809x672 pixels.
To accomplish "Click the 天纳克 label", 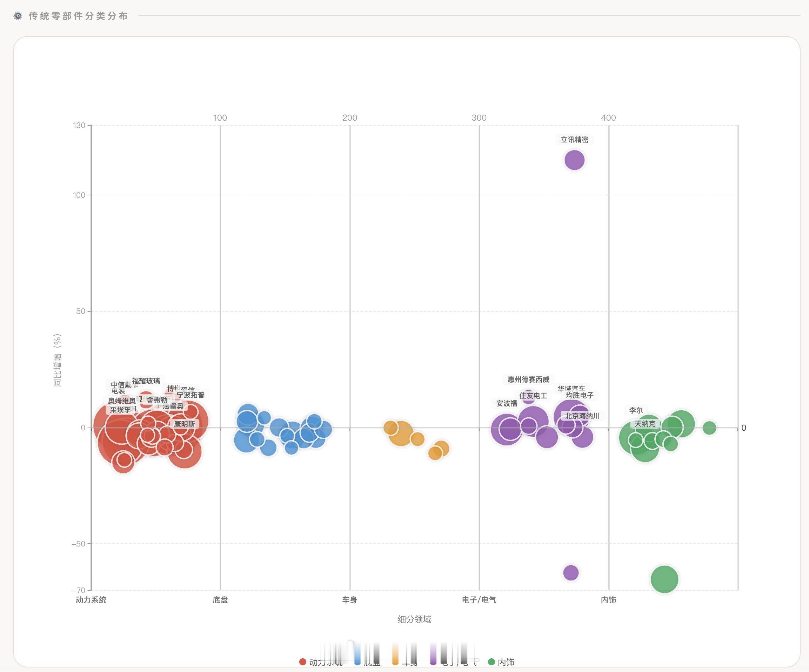I will (x=645, y=424).
